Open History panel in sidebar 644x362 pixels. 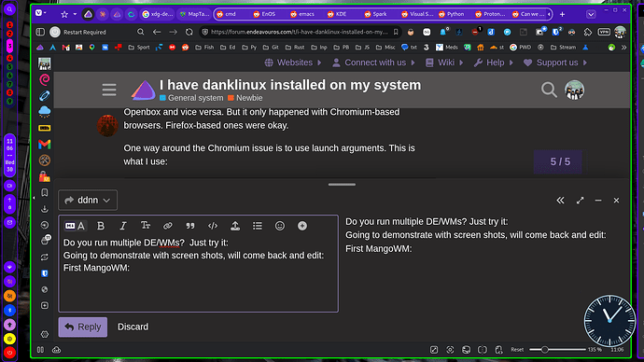click(x=45, y=225)
